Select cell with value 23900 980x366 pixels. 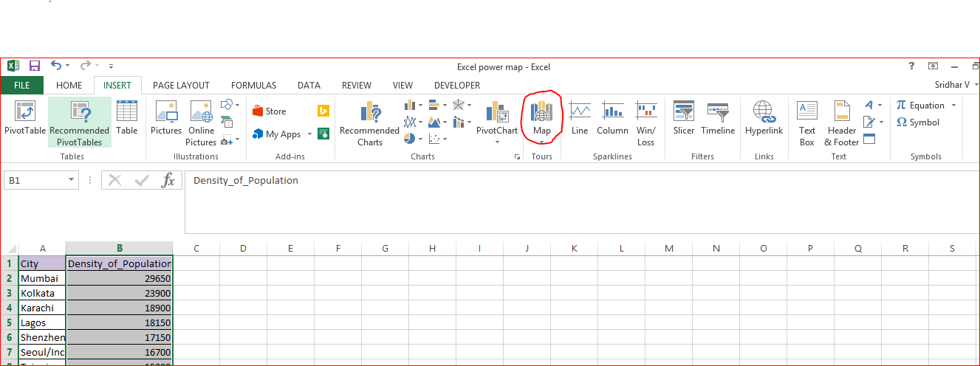(120, 293)
